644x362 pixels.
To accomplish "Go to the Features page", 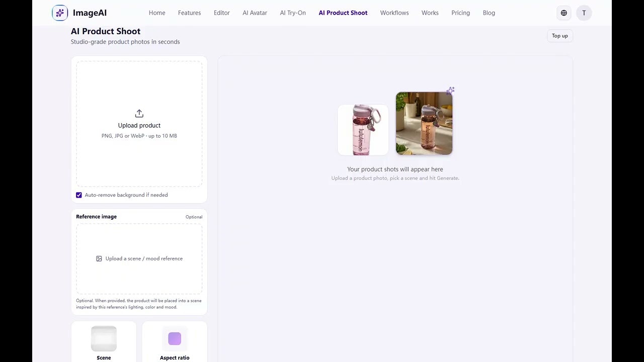I will tap(189, 13).
